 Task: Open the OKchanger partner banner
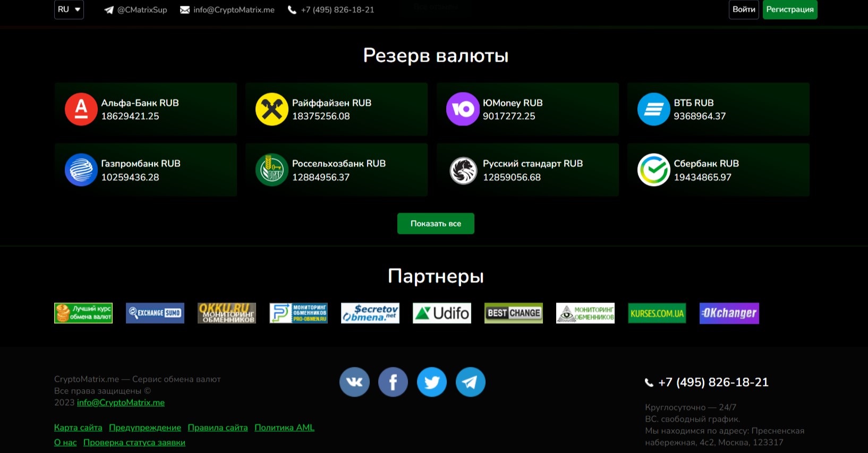point(729,313)
